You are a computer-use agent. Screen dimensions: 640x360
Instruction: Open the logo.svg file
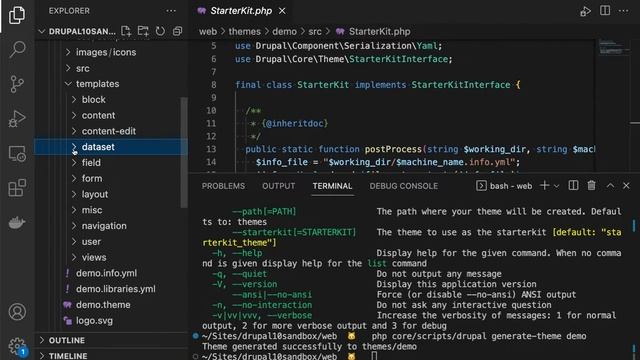[94, 321]
